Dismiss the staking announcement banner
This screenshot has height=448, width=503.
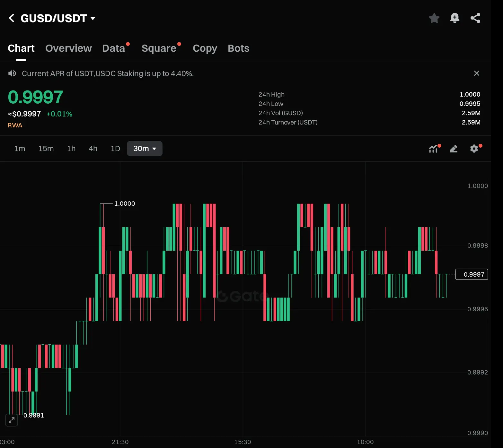click(x=477, y=73)
